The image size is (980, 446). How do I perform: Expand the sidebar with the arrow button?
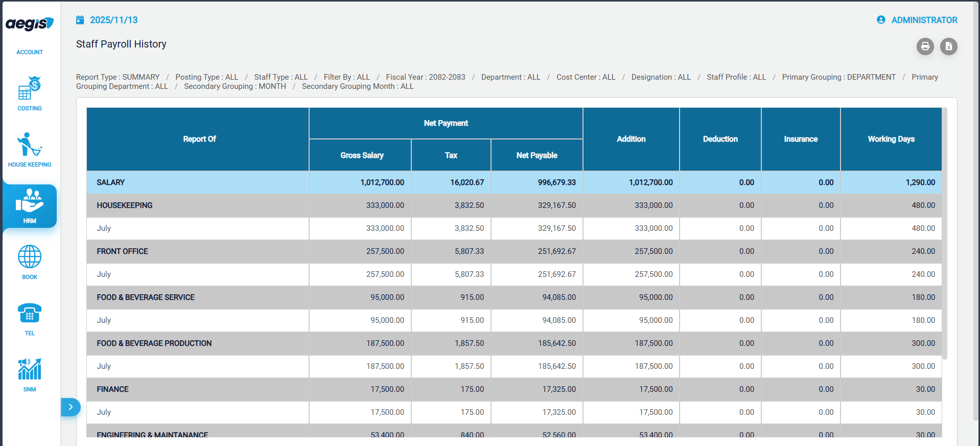pyautogui.click(x=71, y=407)
